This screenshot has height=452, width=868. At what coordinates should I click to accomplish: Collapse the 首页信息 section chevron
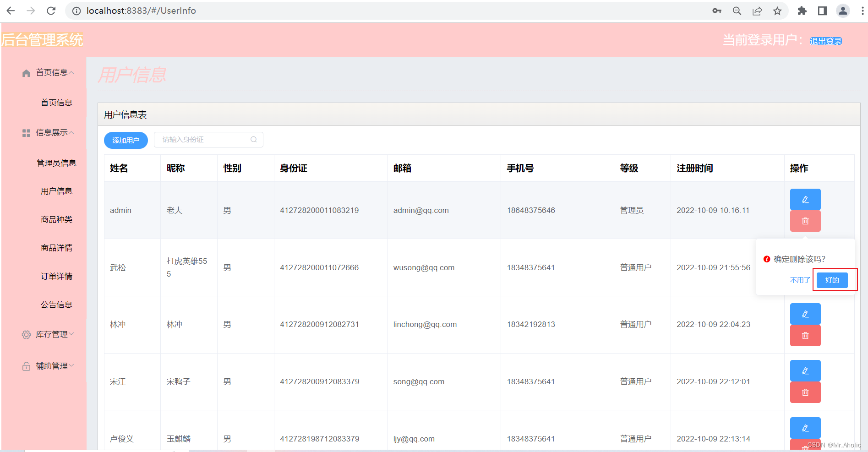71,71
